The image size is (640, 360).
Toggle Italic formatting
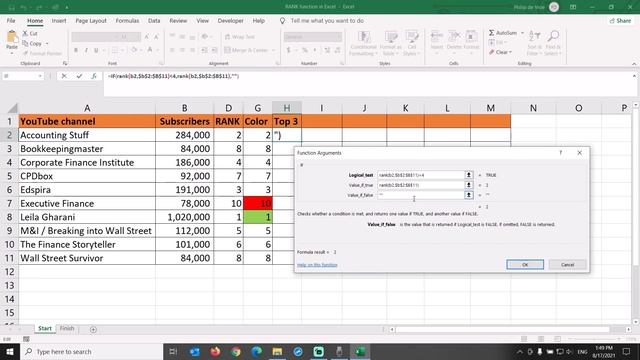point(86,50)
